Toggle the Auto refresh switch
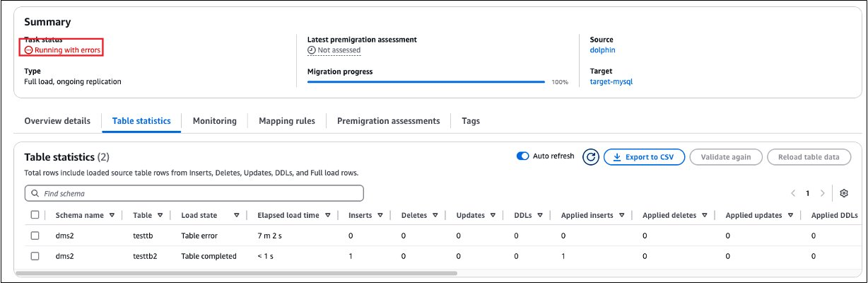 (x=524, y=156)
